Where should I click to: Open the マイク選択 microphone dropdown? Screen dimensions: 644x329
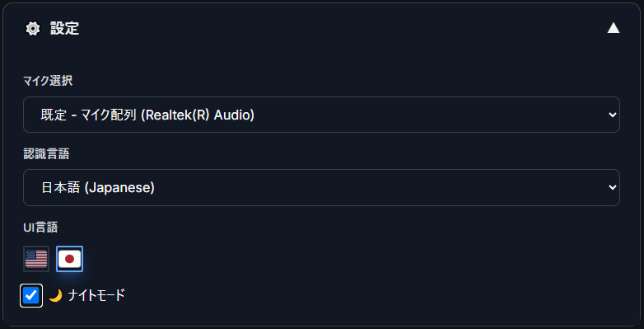(321, 115)
